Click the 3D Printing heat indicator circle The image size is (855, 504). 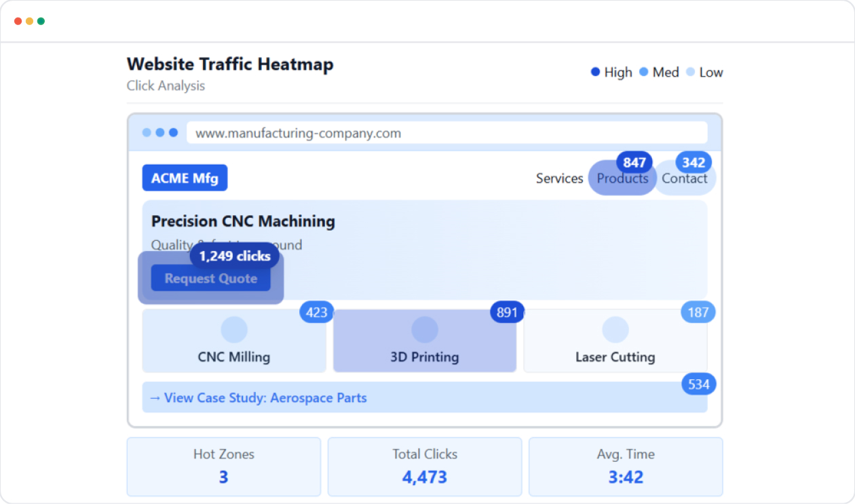[x=425, y=329]
